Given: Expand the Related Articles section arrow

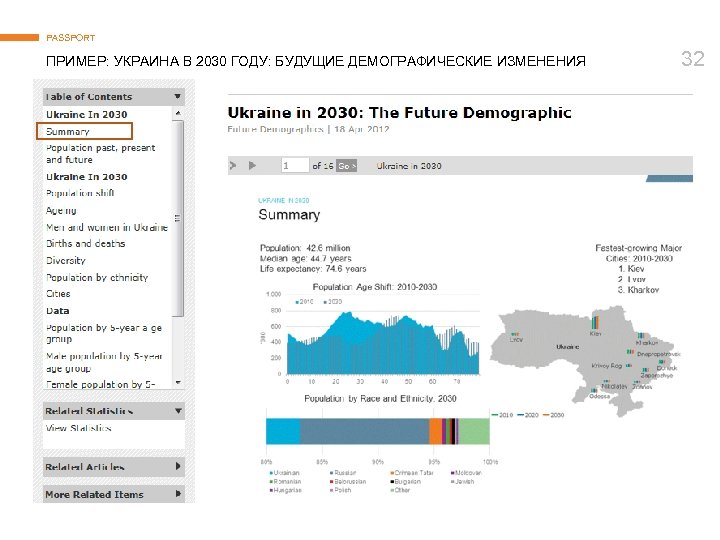Looking at the screenshot, I should (178, 467).
